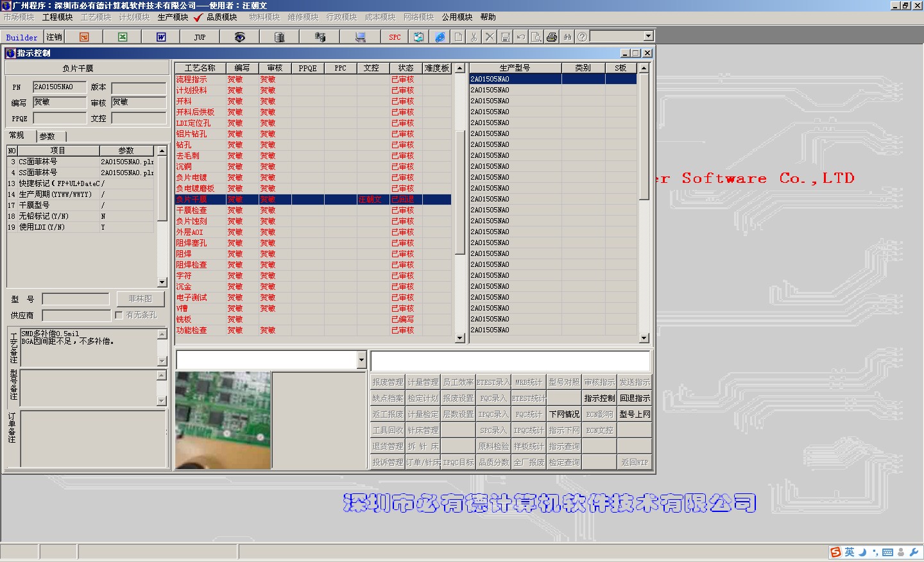Click the crescent moon icon in the tray
Image resolution: width=924 pixels, height=562 pixels.
click(862, 552)
